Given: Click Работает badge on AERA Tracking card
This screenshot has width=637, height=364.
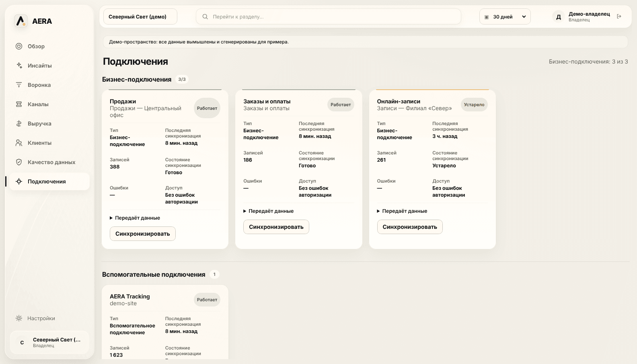Looking at the screenshot, I should tap(207, 300).
